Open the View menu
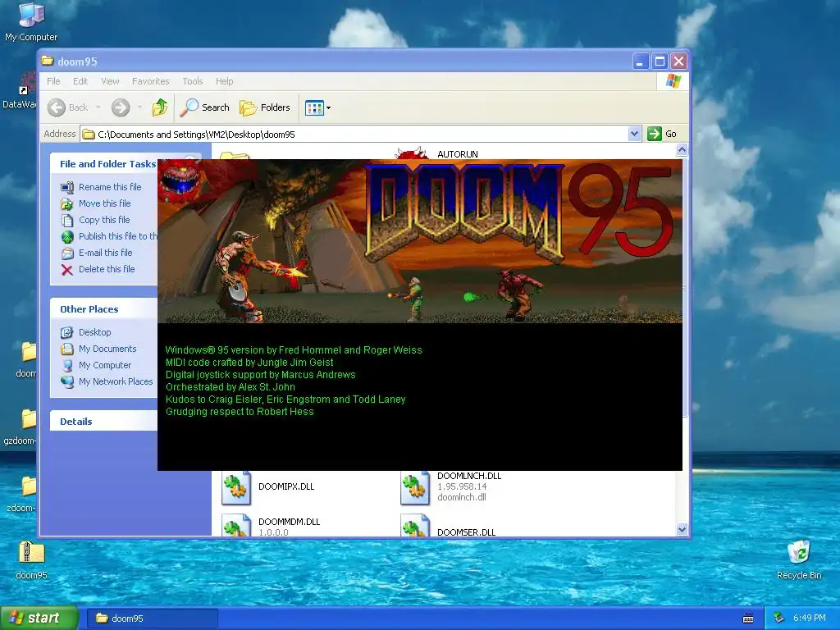 [111, 81]
